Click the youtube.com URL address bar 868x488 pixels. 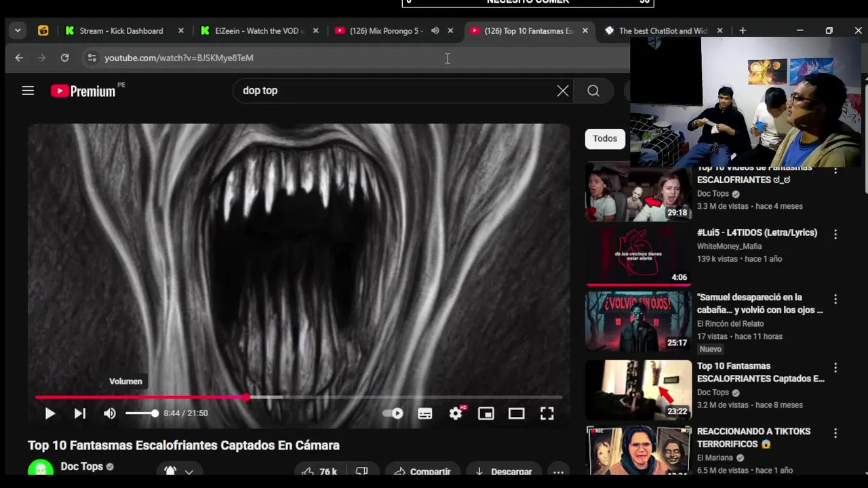[x=179, y=58]
